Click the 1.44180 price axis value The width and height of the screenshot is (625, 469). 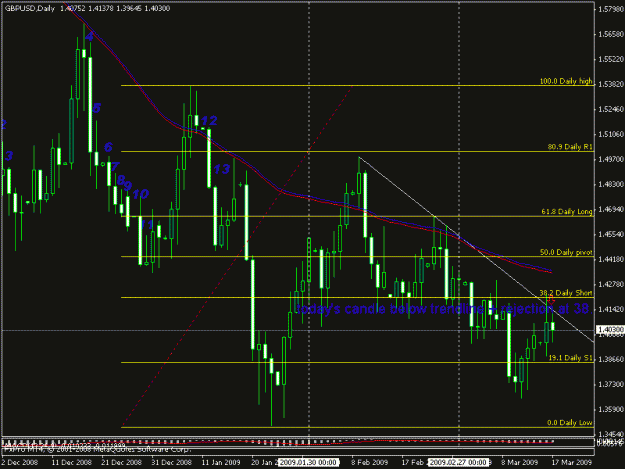611,259
